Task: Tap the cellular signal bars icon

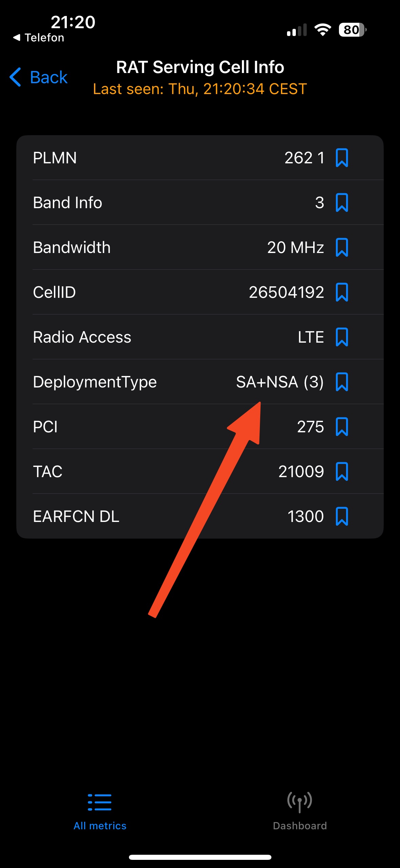Action: (297, 30)
